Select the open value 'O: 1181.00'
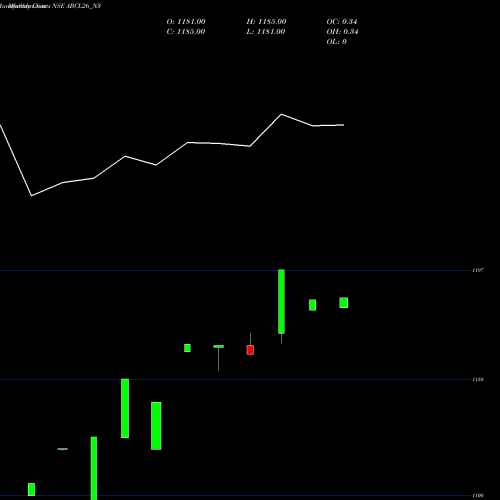500x500 pixels. tap(186, 22)
